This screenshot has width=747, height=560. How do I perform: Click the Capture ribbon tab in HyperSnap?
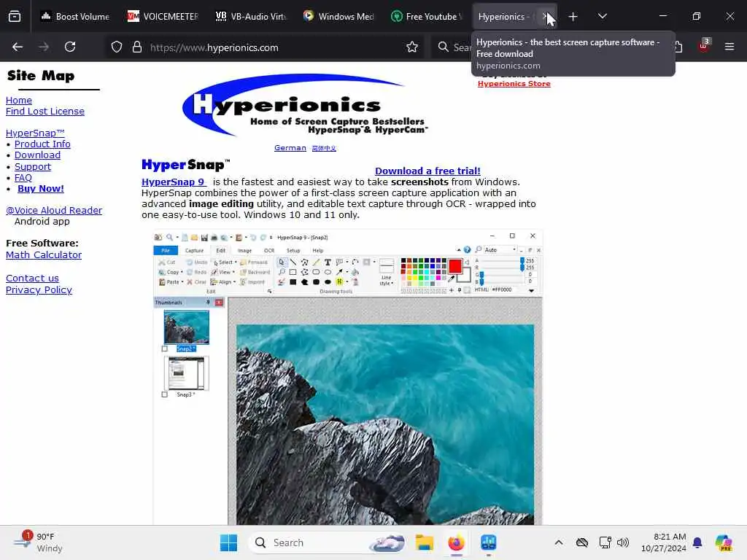[194, 251]
